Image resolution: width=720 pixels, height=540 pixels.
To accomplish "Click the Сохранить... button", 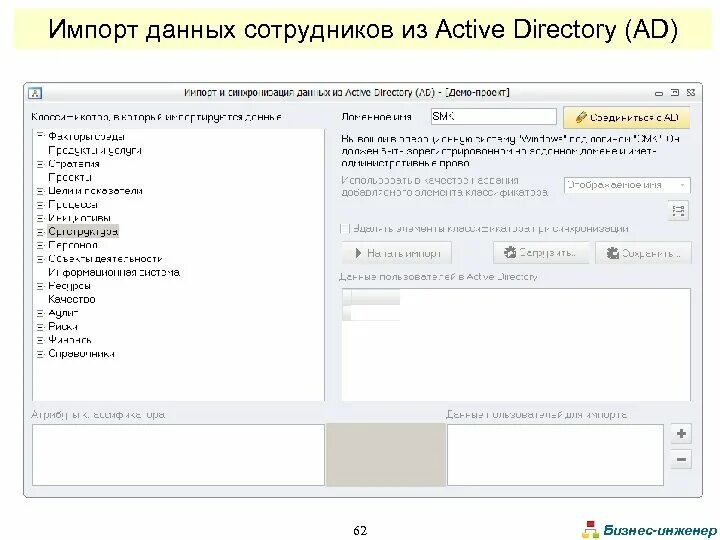I will pos(643,253).
